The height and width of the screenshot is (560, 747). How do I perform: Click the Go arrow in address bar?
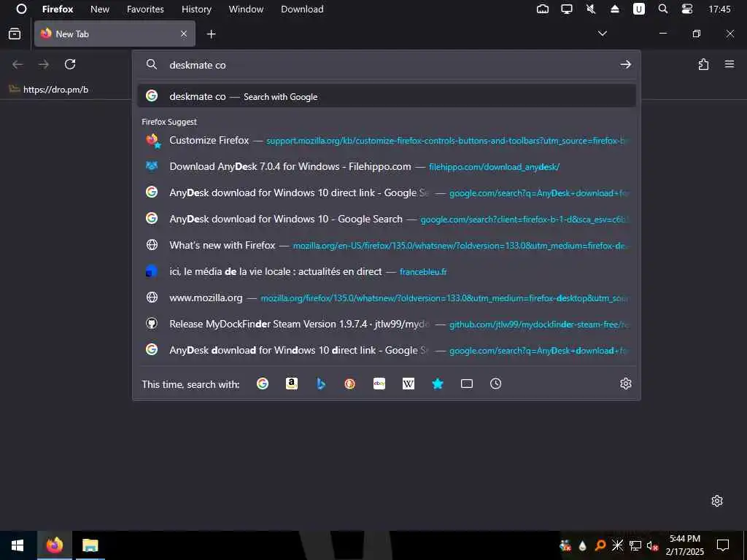tap(625, 64)
